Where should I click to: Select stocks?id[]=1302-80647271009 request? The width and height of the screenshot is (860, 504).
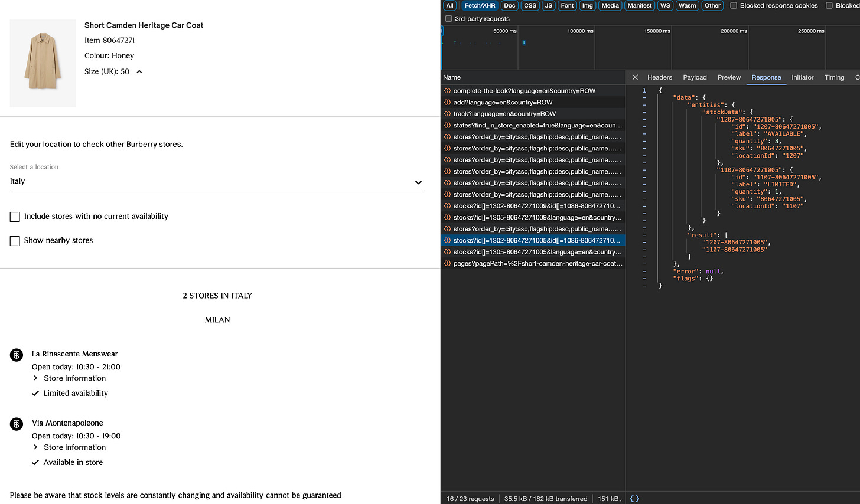pos(533,206)
